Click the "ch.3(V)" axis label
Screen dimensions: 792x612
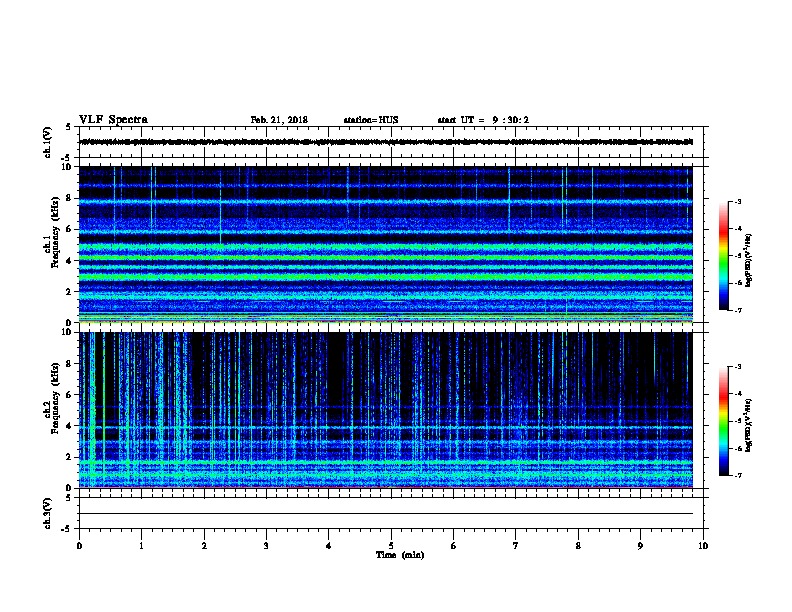point(48,513)
